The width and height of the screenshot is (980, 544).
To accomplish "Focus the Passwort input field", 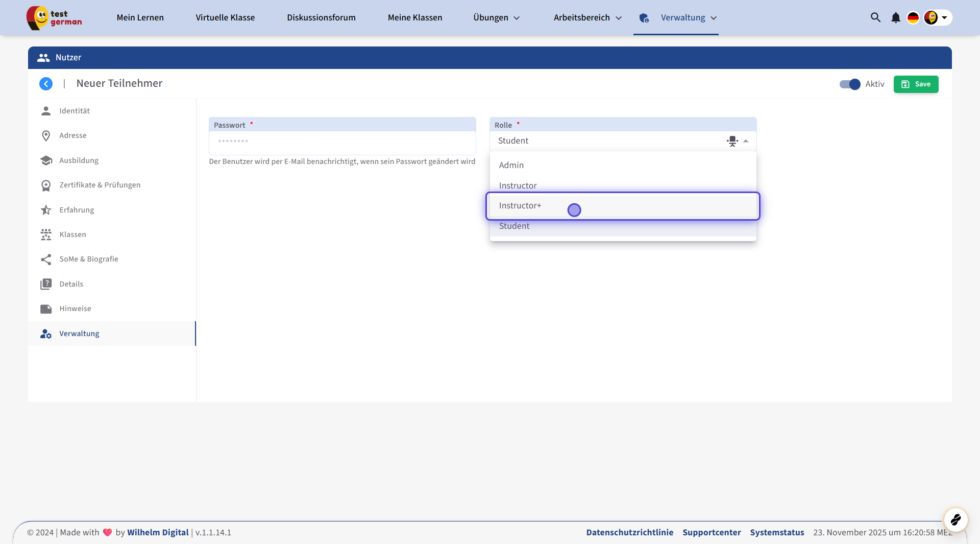I will [342, 142].
